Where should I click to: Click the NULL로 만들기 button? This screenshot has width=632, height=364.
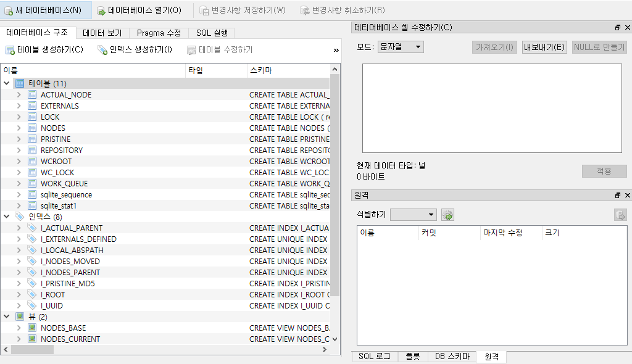599,47
